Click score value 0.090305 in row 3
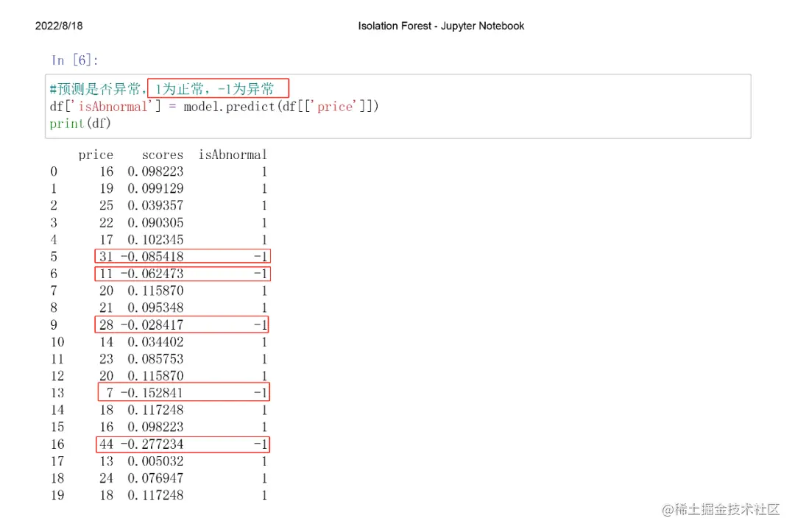This screenshot has width=795, height=532. (x=155, y=223)
